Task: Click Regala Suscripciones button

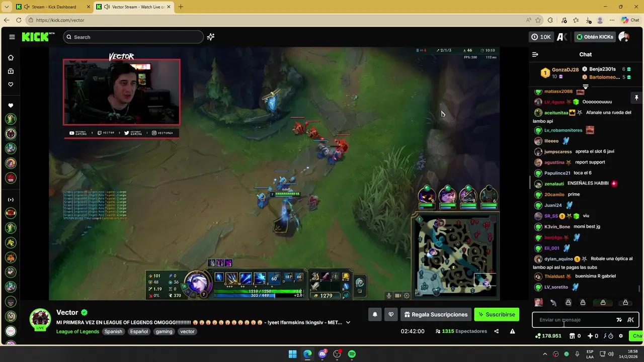Action: pyautogui.click(x=436, y=314)
